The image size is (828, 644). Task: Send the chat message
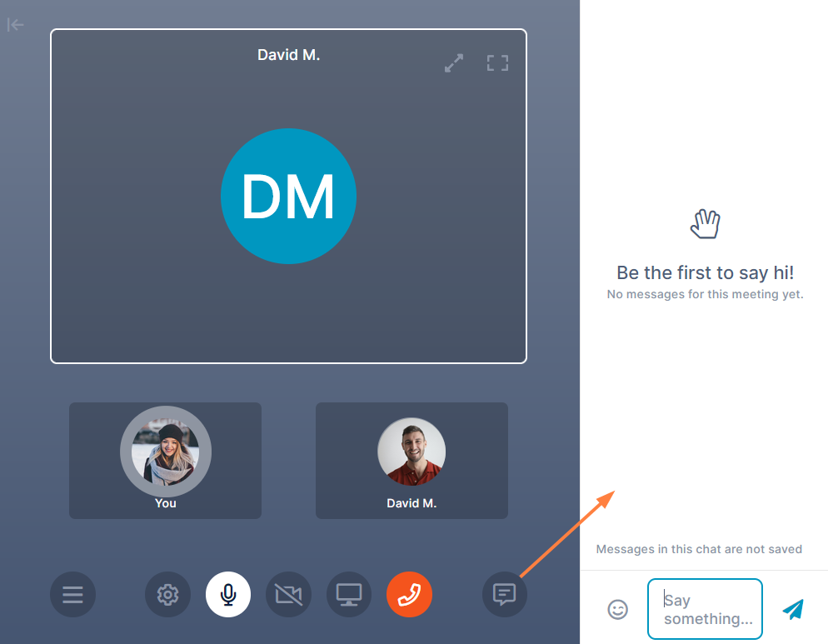pyautogui.click(x=793, y=609)
